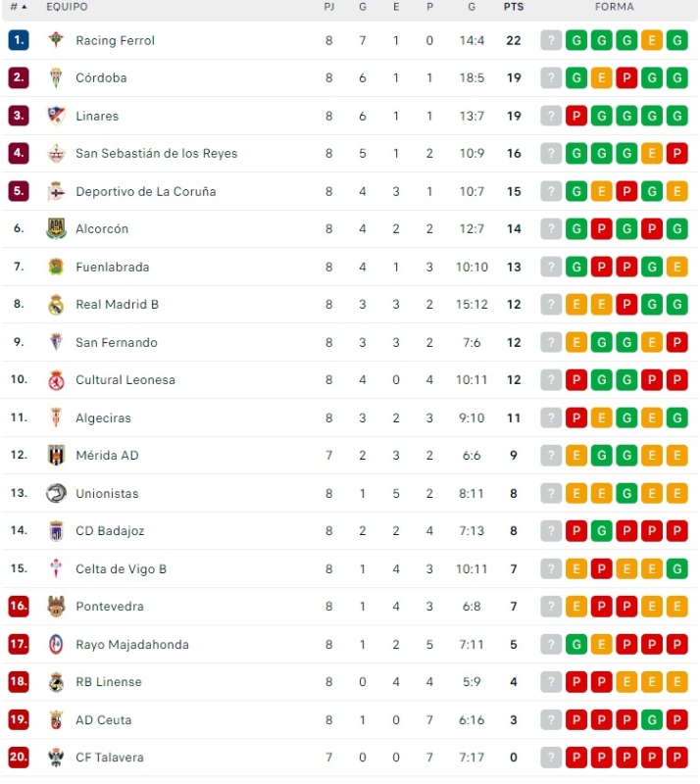Screen dimensions: 700x784
Task: Click CF Talavera's position 20 badge
Action: coord(19,758)
